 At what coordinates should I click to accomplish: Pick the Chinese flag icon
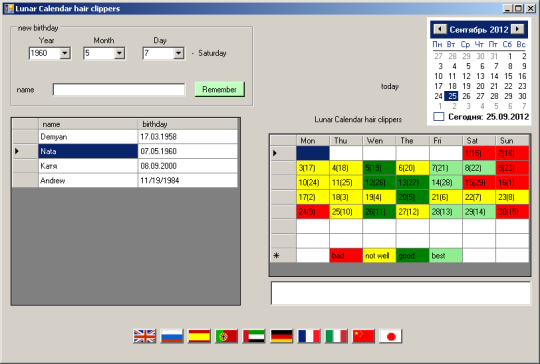point(364,336)
